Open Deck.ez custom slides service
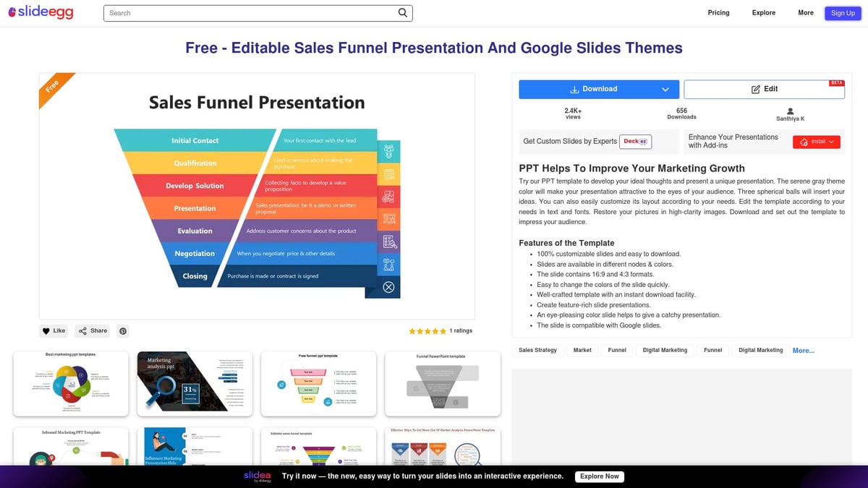Image resolution: width=868 pixels, height=488 pixels. coord(635,141)
